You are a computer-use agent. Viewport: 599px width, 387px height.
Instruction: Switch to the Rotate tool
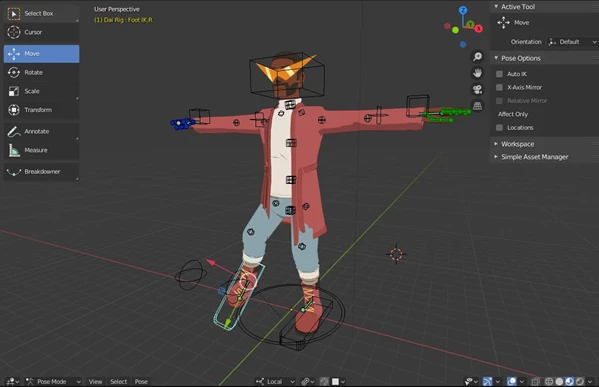41,72
